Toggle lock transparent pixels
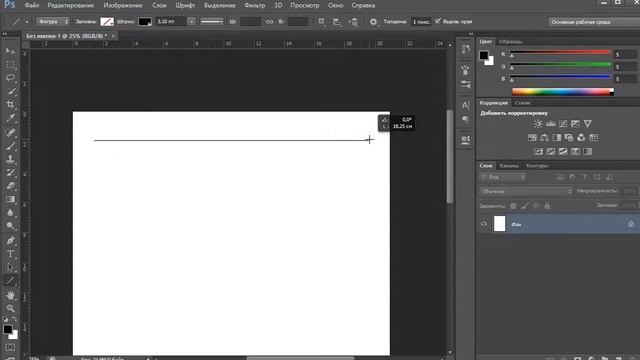This screenshot has height=360, width=640. click(513, 206)
